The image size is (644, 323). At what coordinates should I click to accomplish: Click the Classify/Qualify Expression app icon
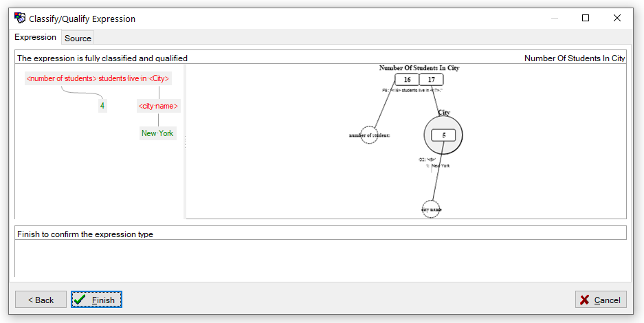[x=20, y=19]
